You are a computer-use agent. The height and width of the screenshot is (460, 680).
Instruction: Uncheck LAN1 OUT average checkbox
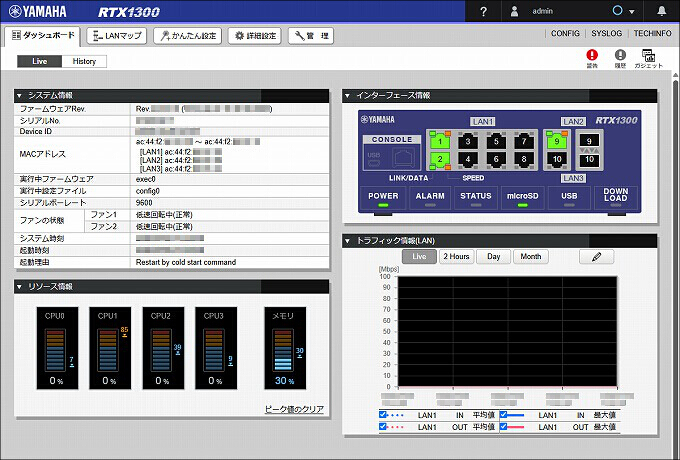(382, 427)
